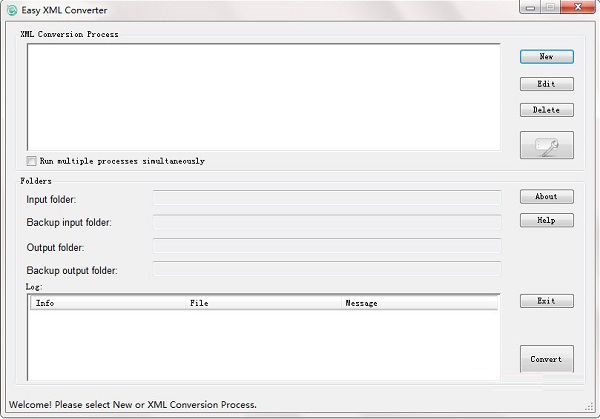Click the Edit button
The height and width of the screenshot is (419, 600).
(546, 84)
